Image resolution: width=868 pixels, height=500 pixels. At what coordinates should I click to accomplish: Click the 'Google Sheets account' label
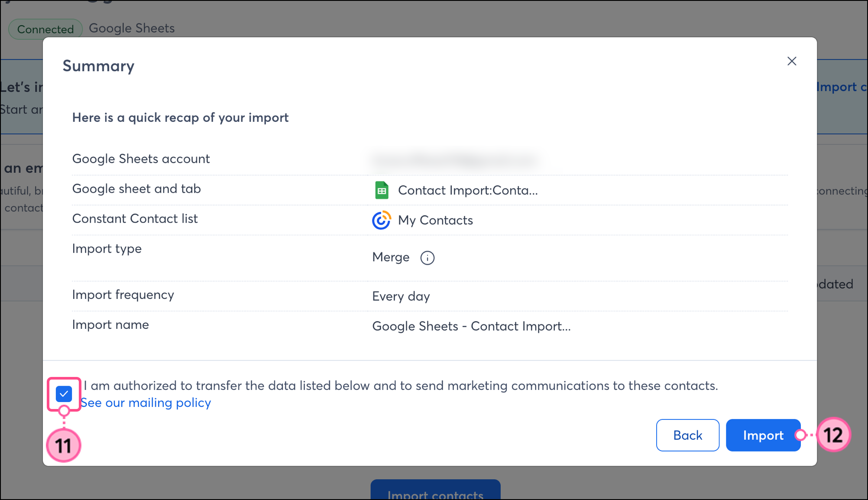click(141, 159)
